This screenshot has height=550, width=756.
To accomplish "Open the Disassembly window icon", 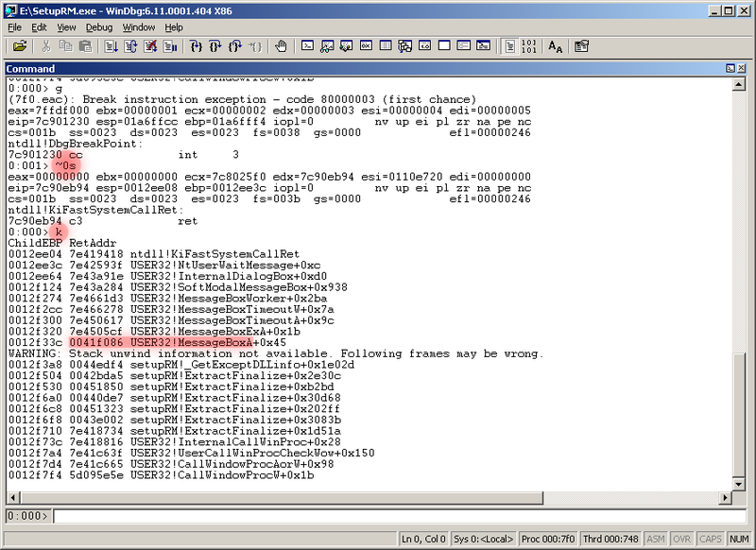I will click(x=424, y=46).
